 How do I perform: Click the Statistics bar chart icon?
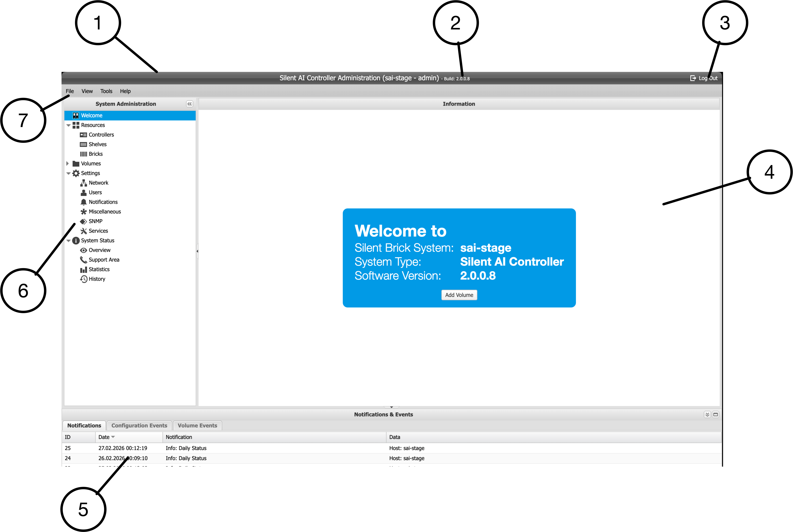click(x=83, y=269)
